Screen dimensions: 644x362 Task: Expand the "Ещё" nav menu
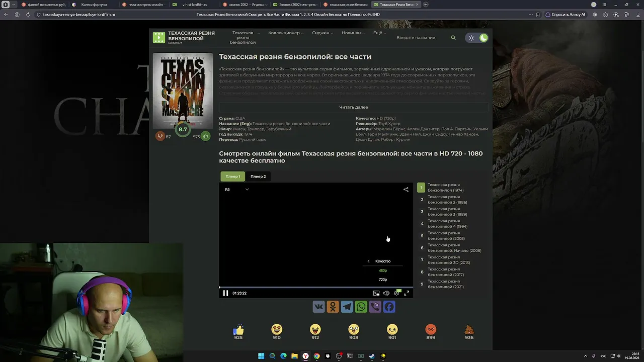[379, 33]
